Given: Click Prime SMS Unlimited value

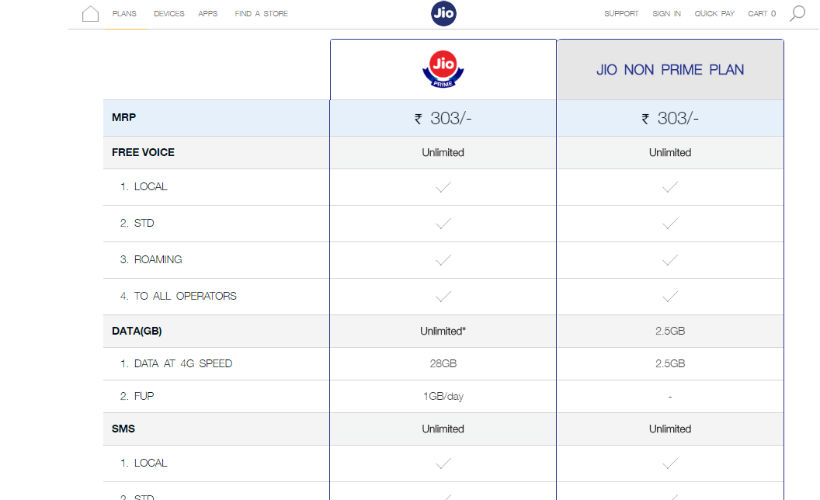Looking at the screenshot, I should [443, 429].
